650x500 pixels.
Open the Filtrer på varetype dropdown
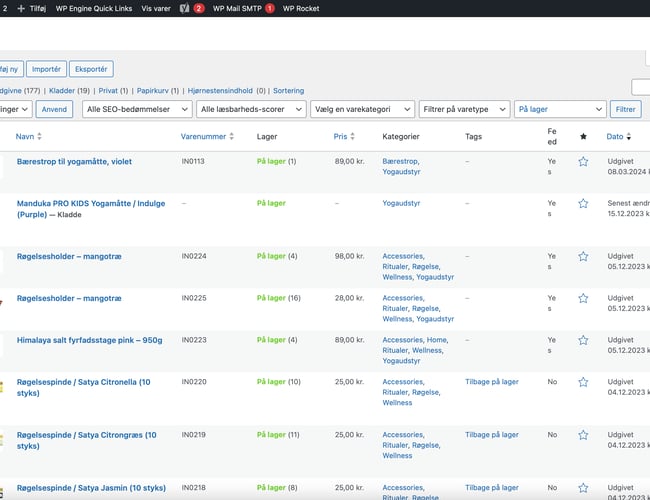click(464, 109)
